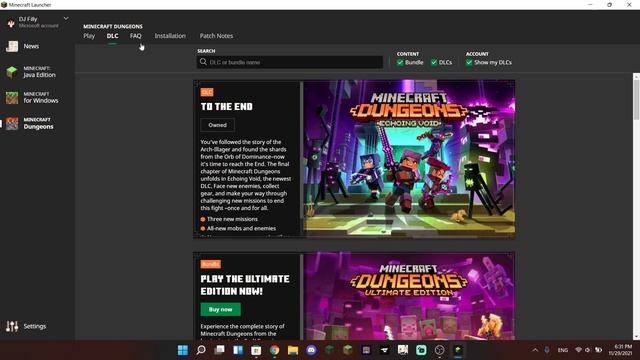Image resolution: width=640 pixels, height=360 pixels.
Task: Open Discord from taskbar
Action: tap(311, 350)
